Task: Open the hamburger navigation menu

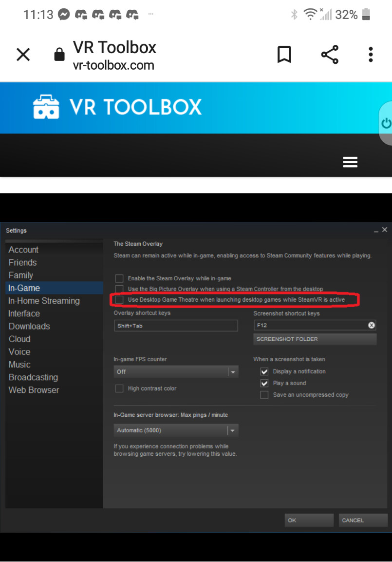Action: [x=350, y=162]
